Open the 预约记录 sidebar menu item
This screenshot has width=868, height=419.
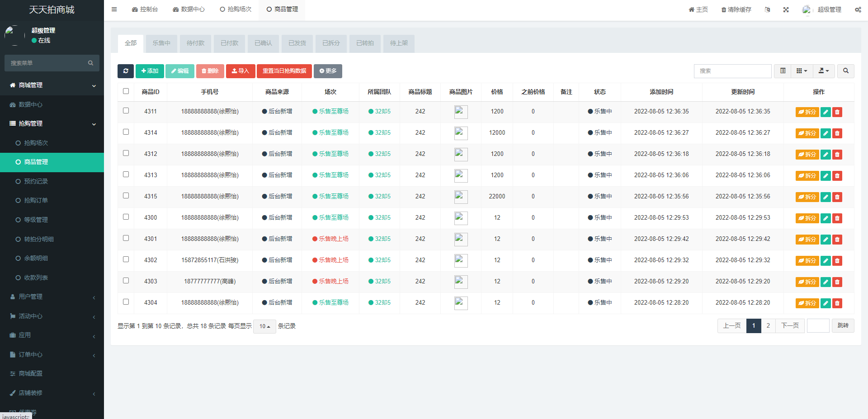coord(36,181)
